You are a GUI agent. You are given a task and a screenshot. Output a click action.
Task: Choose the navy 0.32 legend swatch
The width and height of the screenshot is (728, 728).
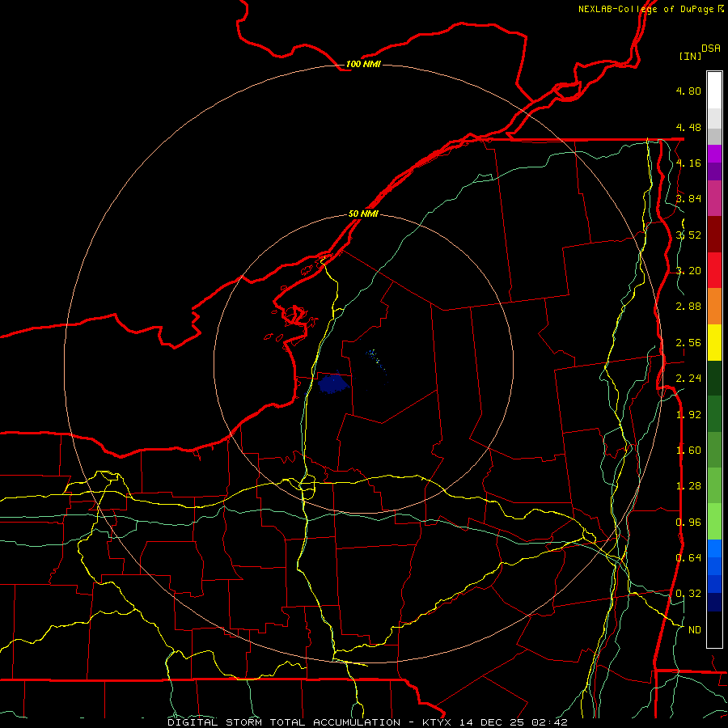pyautogui.click(x=714, y=602)
